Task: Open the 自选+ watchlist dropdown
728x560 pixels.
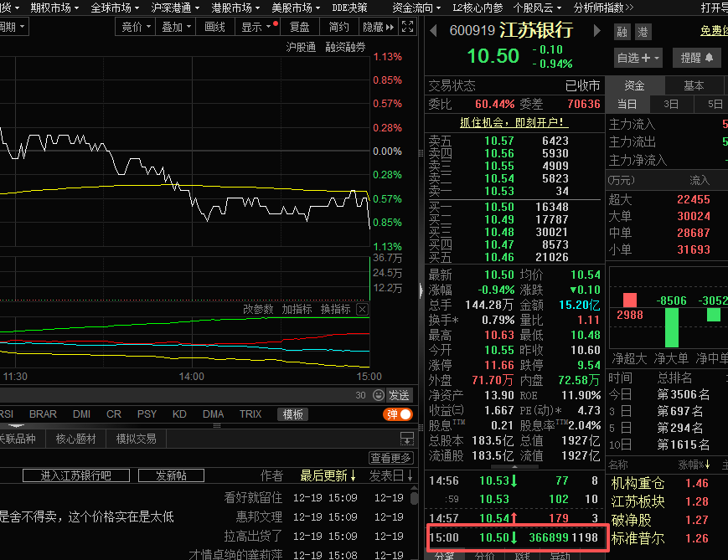Action: point(638,58)
